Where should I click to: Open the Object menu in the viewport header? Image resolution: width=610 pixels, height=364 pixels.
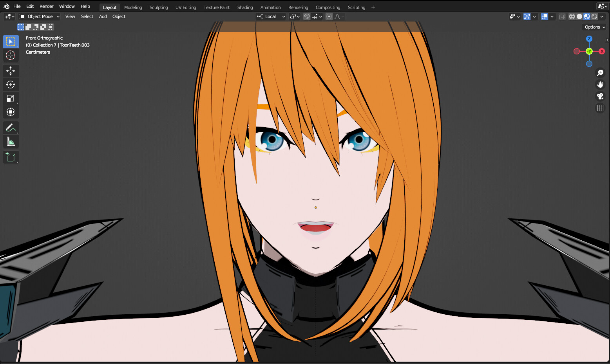click(x=119, y=16)
